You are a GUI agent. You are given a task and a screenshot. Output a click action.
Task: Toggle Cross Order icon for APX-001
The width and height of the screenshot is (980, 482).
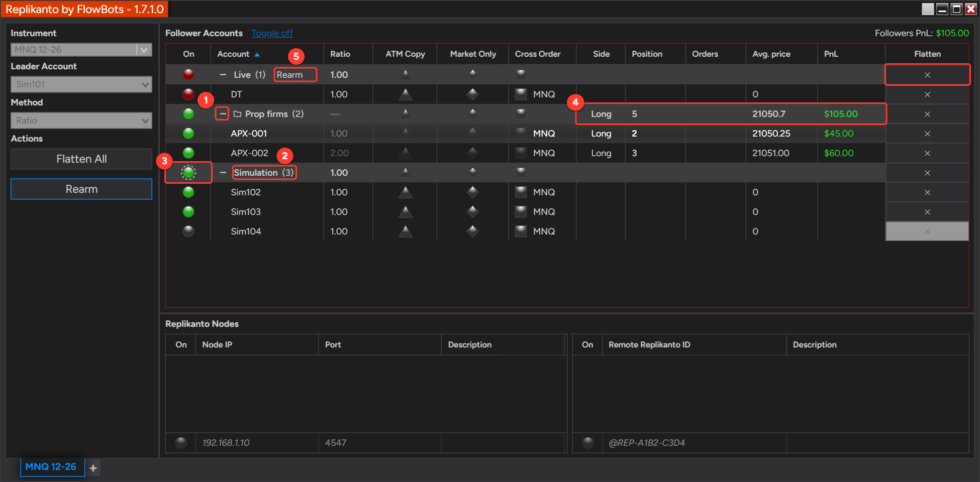coord(521,133)
